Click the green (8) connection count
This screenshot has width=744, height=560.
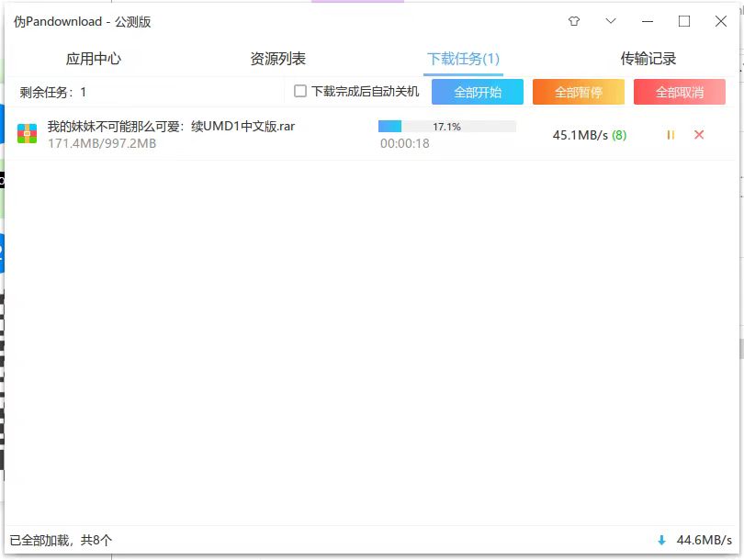coord(619,135)
